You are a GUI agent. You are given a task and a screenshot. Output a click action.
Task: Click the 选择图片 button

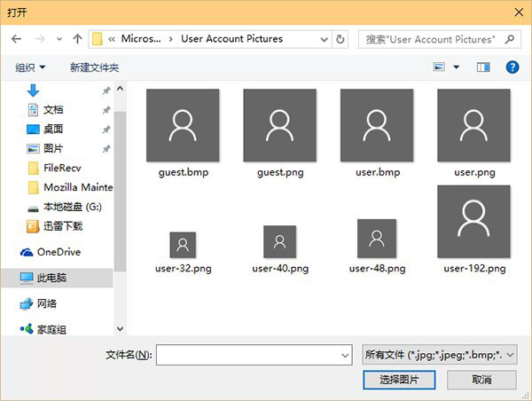point(399,380)
